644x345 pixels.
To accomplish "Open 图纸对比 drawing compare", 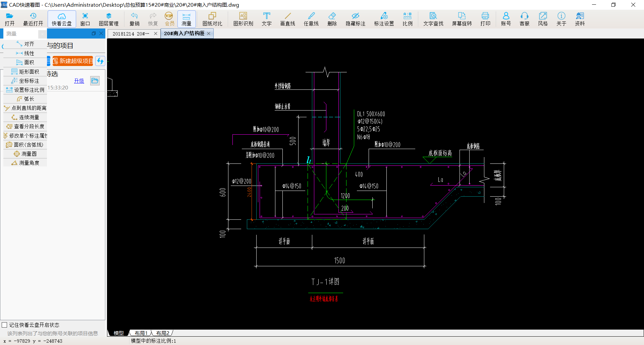I will 212,19.
